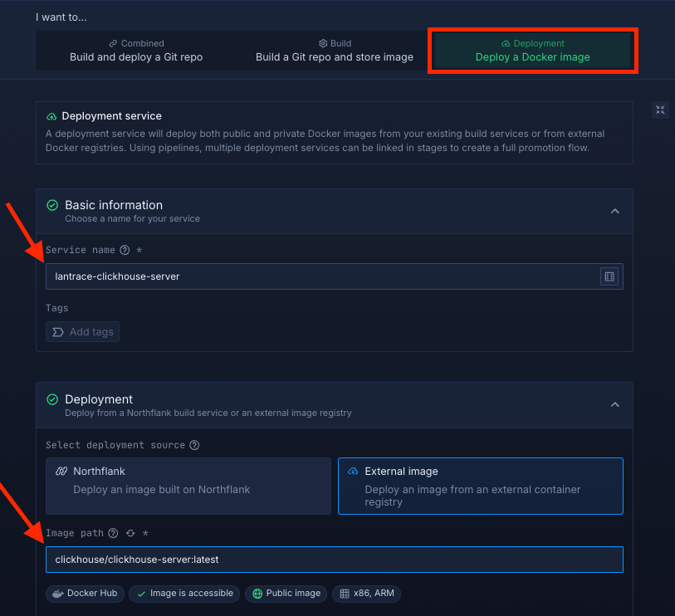Select External image deployment source
Image resolution: width=675 pixels, height=616 pixels.
[x=480, y=486]
